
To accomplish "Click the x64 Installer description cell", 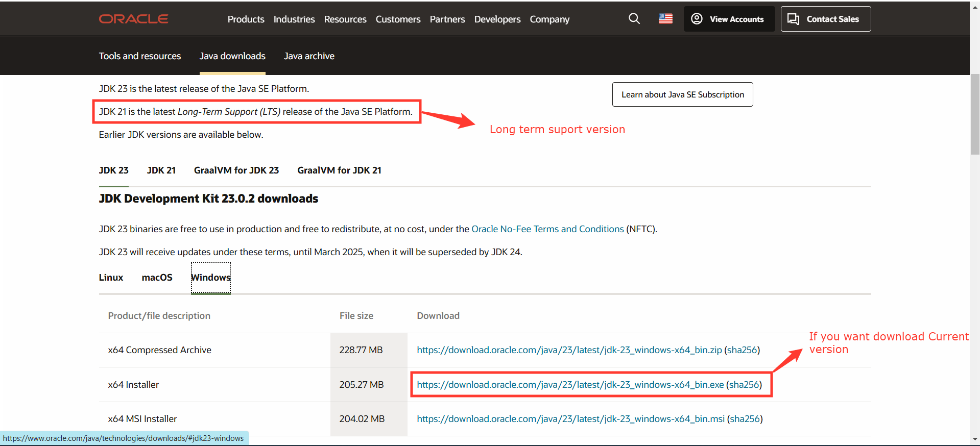I will pyautogui.click(x=214, y=385).
